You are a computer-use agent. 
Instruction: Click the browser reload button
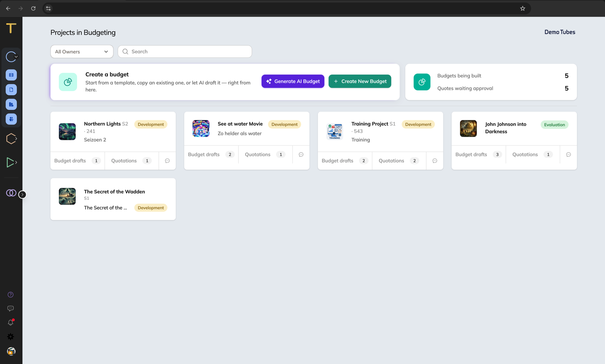pyautogui.click(x=33, y=9)
